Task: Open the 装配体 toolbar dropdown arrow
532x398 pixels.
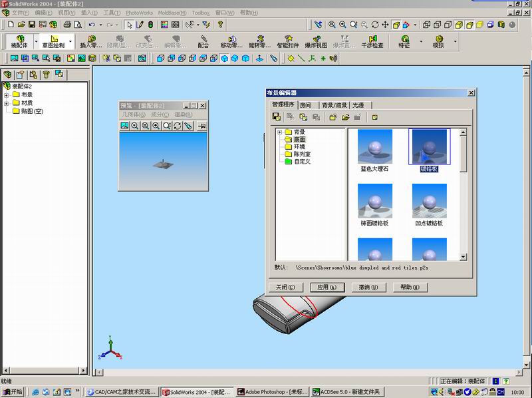Action: pos(36,41)
